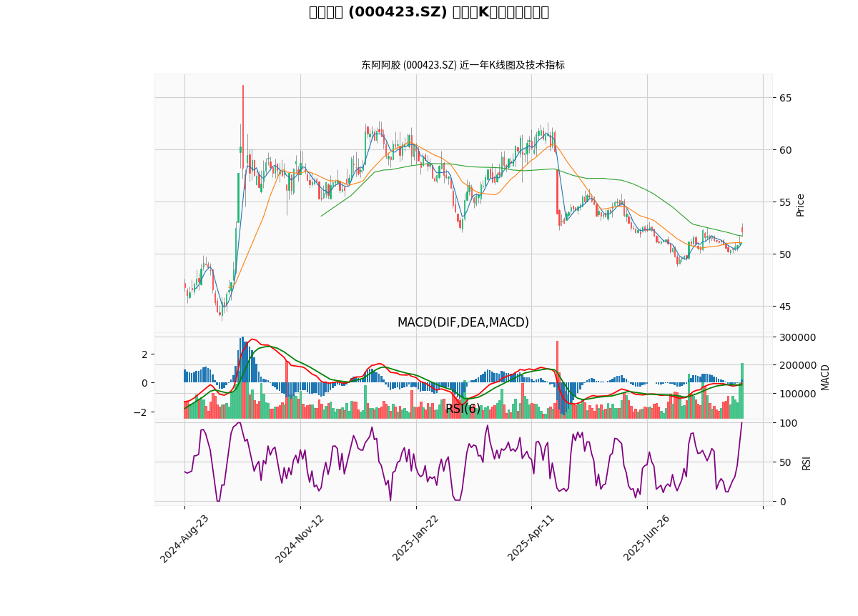Click the "2025-Jun-26" date label
858x616 pixels.
(646, 539)
